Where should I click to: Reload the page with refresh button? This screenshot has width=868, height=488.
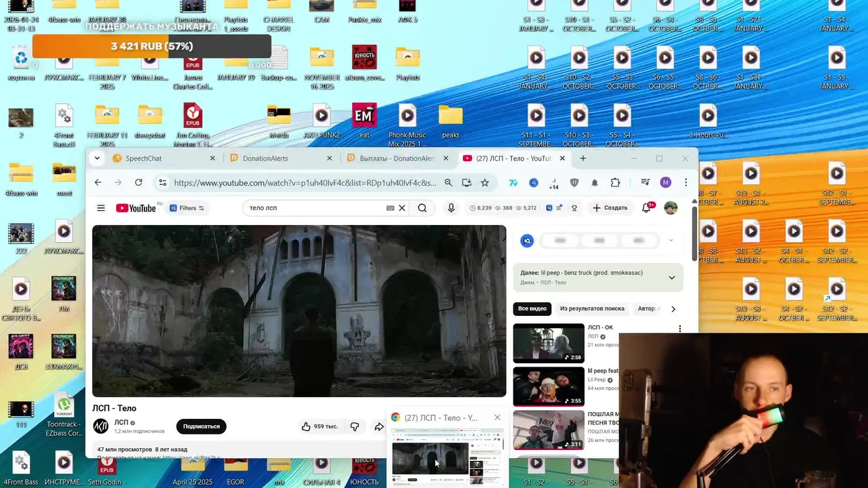138,182
